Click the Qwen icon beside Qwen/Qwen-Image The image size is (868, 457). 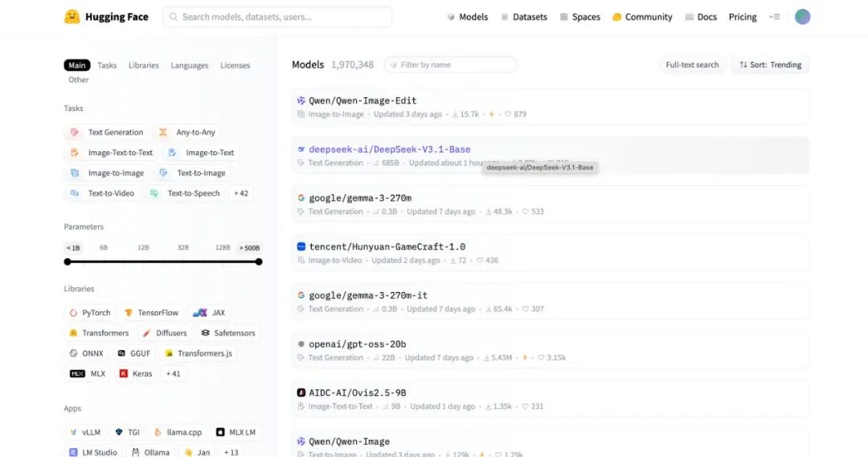click(301, 442)
